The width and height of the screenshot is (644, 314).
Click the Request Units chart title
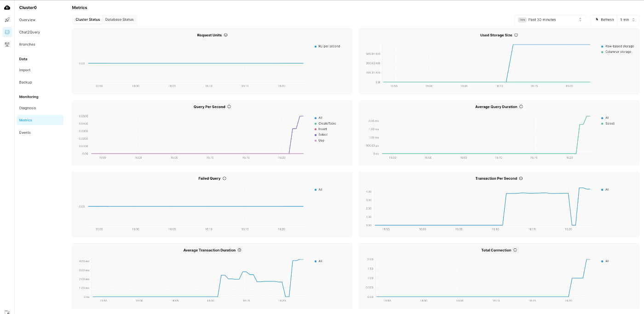[x=209, y=35]
